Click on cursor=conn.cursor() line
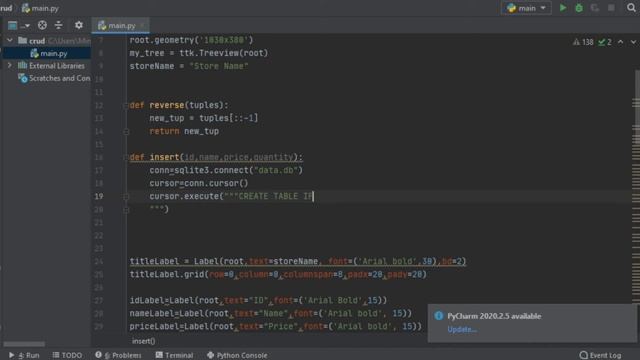 click(199, 183)
